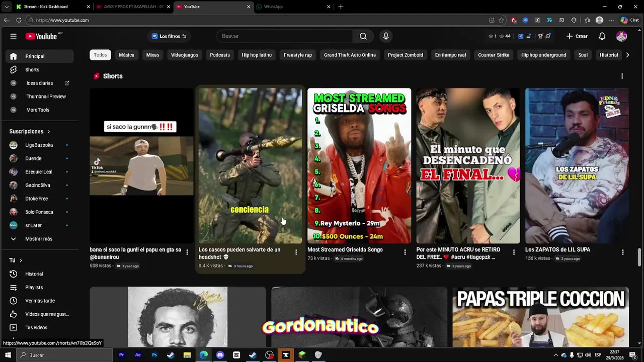Toggle the trophy icon in YouTube header

(x=540, y=36)
